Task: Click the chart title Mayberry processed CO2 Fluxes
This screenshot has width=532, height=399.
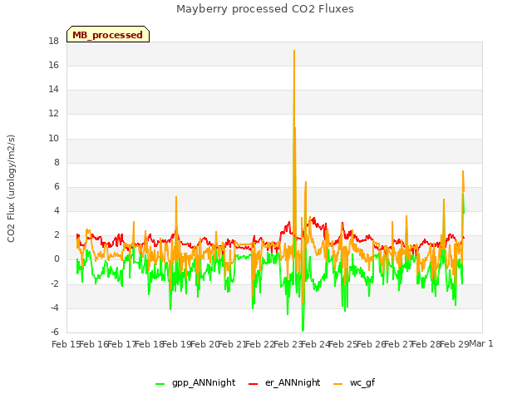Action: click(265, 9)
